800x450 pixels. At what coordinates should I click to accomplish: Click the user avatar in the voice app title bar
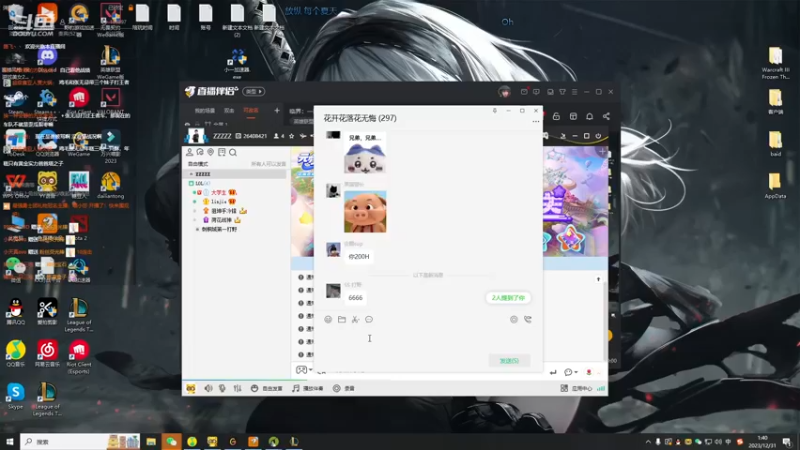(504, 92)
